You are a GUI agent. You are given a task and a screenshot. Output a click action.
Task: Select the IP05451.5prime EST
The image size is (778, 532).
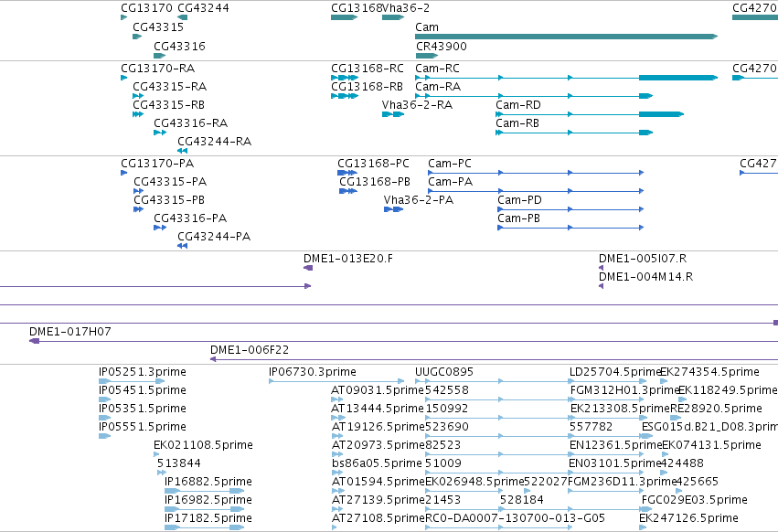click(105, 399)
